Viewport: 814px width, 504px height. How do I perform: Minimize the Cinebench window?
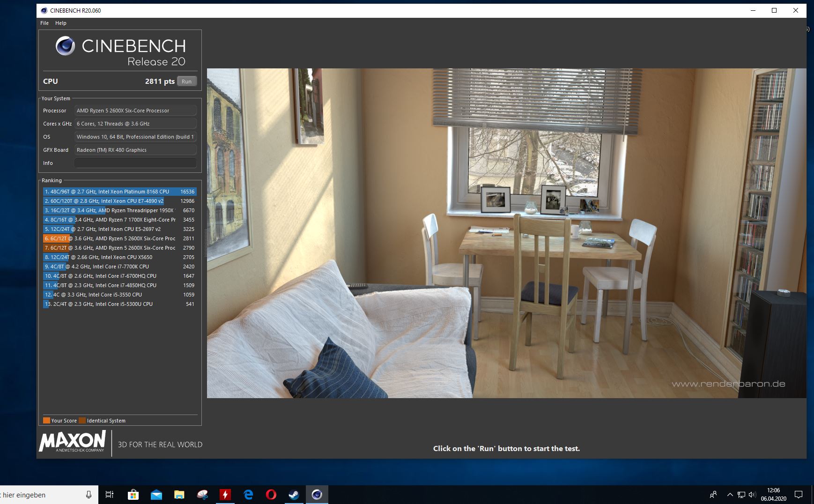click(753, 10)
